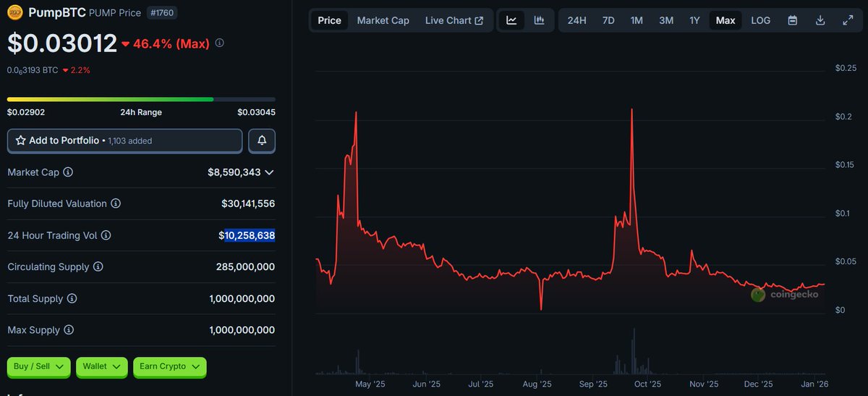
Task: Click the Total Supply info icon
Action: click(72, 299)
